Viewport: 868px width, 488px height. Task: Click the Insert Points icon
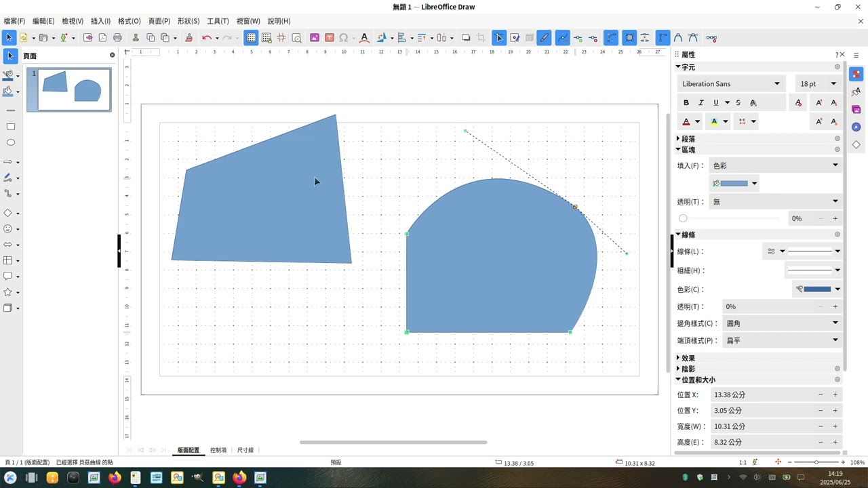point(578,38)
